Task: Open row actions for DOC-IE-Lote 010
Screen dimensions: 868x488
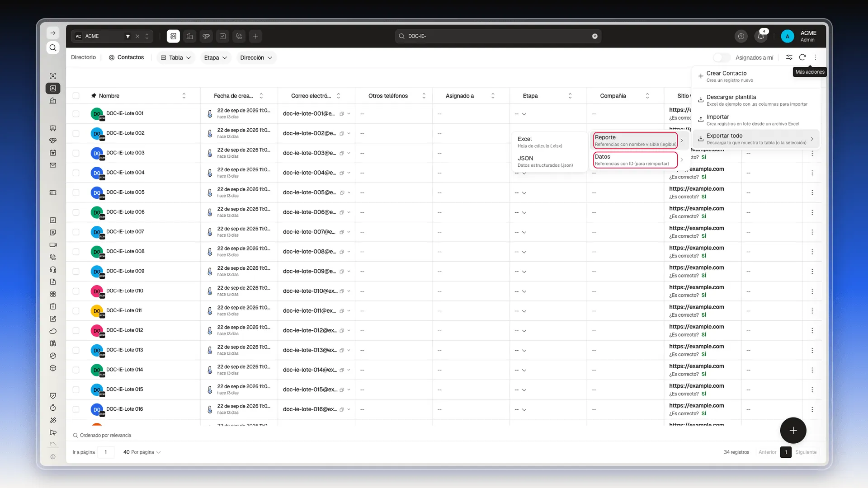Action: (812, 291)
